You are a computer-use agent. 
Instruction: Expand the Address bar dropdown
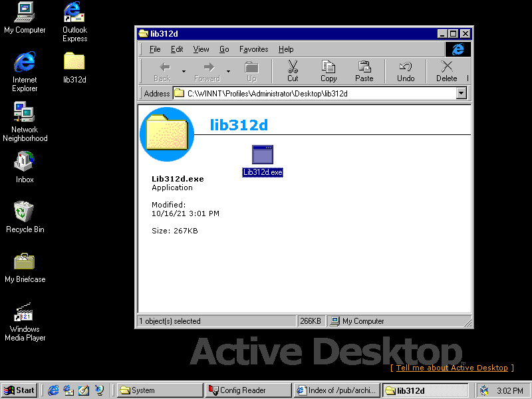point(462,94)
